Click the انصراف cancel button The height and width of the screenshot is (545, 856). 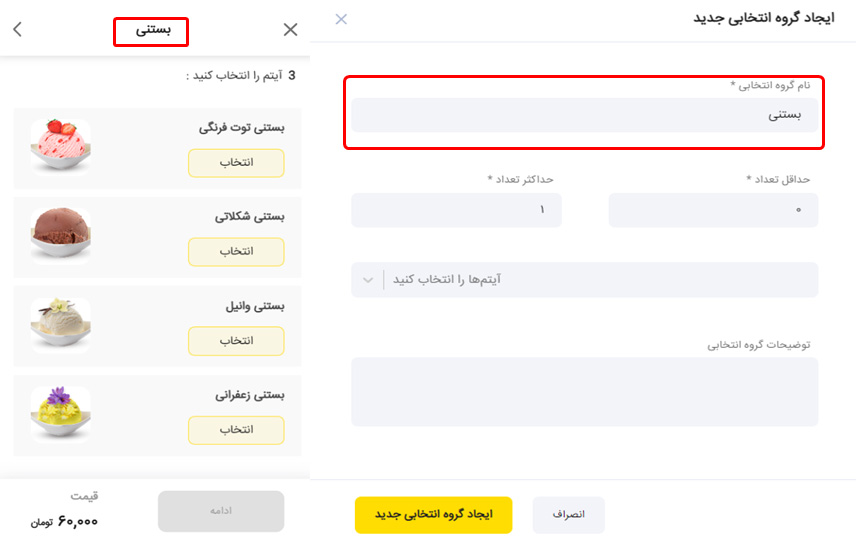click(568, 514)
